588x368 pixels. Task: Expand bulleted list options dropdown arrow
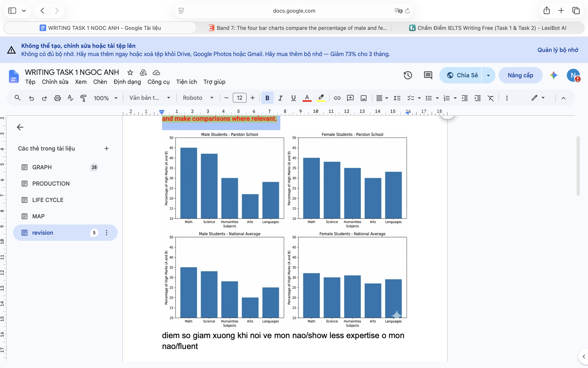[437, 98]
